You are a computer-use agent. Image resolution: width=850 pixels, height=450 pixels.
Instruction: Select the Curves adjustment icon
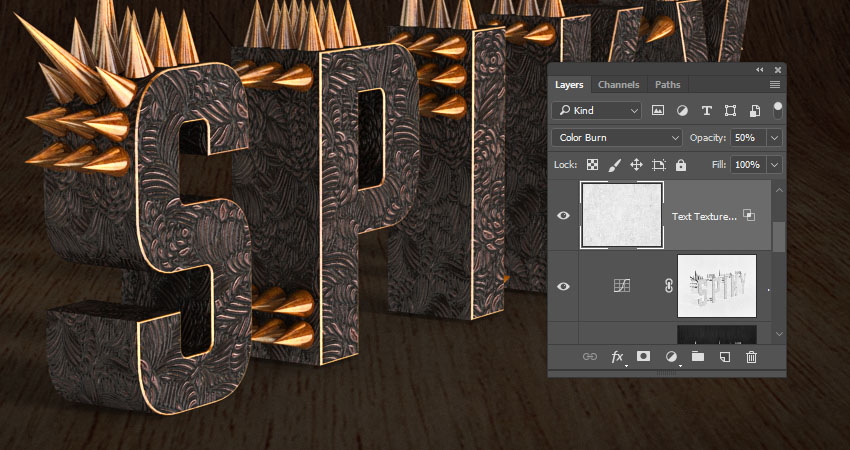[622, 286]
